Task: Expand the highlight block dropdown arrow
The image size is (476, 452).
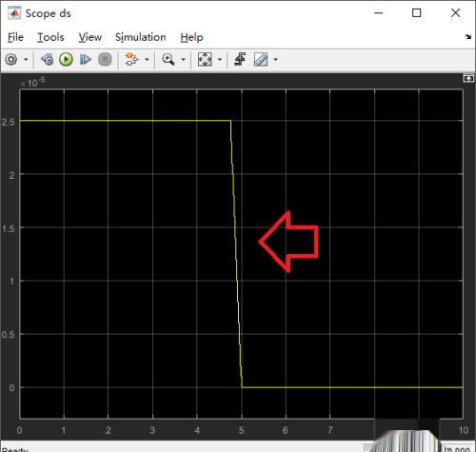Action: coord(147,59)
